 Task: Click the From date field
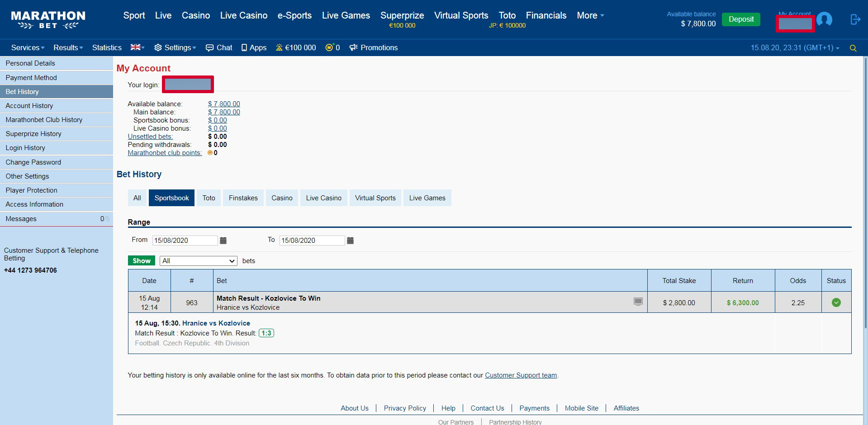point(185,241)
